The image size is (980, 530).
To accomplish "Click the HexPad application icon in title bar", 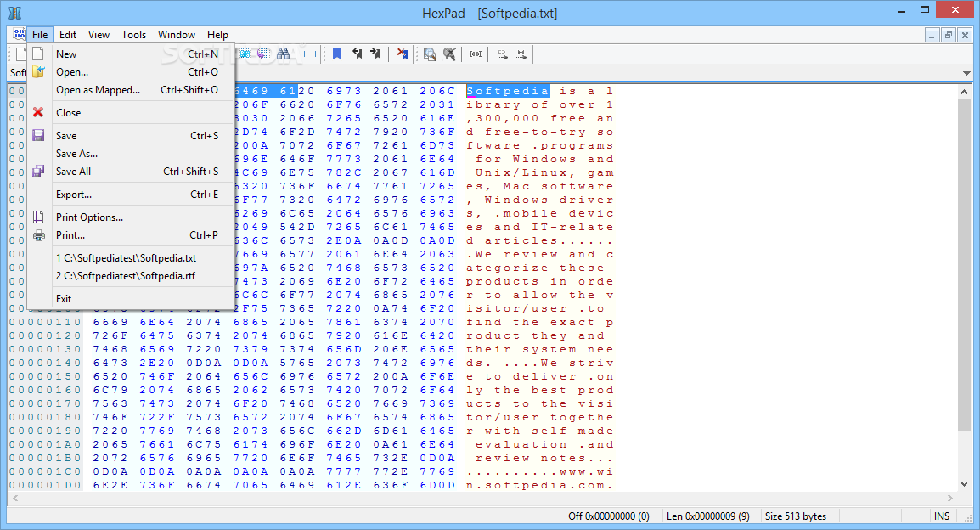I will pos(15,13).
